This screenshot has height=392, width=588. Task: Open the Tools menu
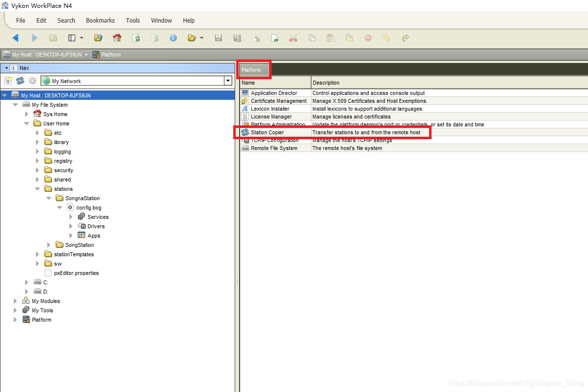pyautogui.click(x=133, y=21)
